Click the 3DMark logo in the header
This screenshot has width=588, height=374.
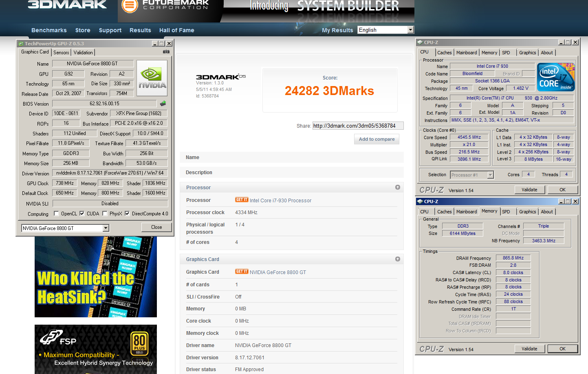pos(67,4)
